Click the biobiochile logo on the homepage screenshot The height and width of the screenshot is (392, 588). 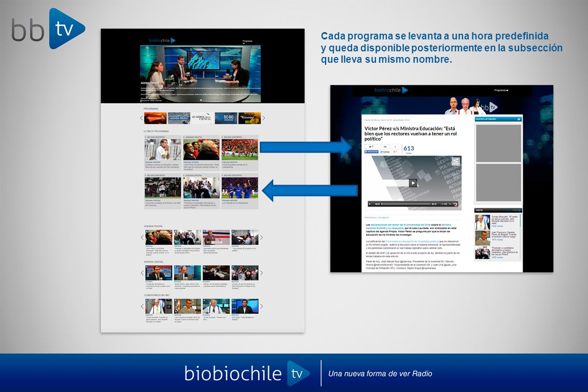click(x=162, y=40)
